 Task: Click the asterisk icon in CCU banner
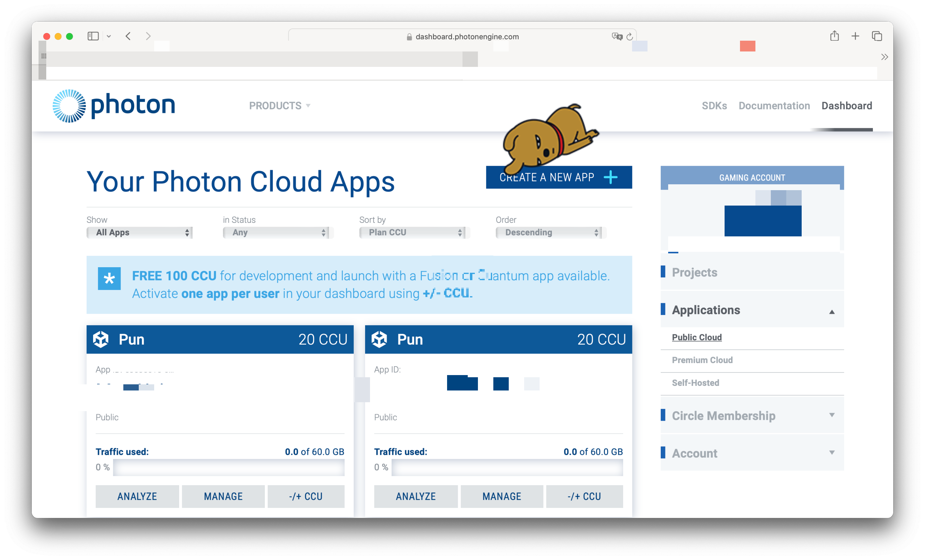coord(109,279)
